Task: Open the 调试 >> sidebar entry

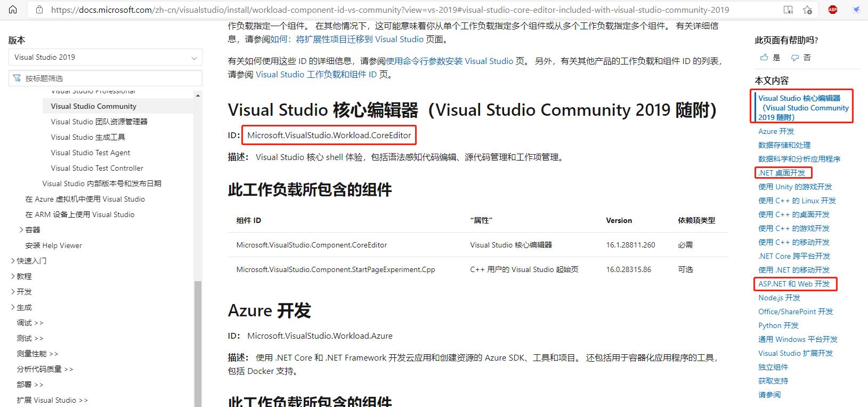Action: click(30, 323)
